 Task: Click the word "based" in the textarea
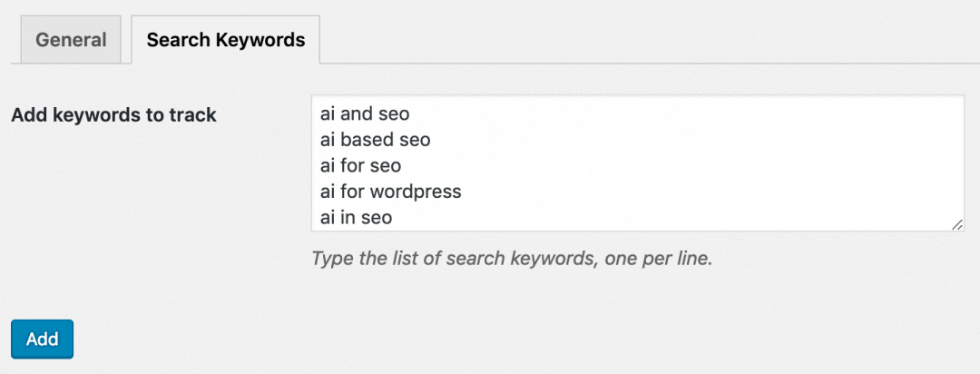367,141
